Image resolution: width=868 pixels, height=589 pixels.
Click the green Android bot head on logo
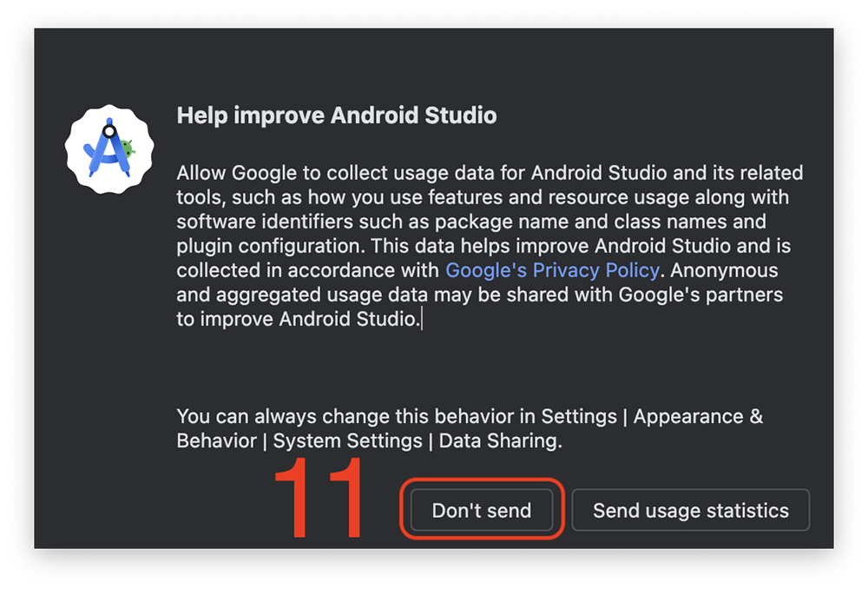click(128, 148)
